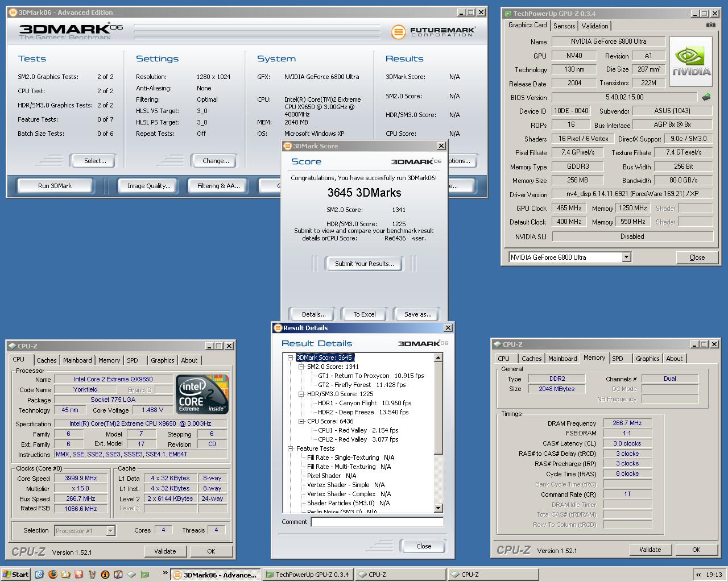Select GT1 - Return To Proxycon row
Image resolution: width=728 pixels, height=582 pixels.
[x=371, y=376]
